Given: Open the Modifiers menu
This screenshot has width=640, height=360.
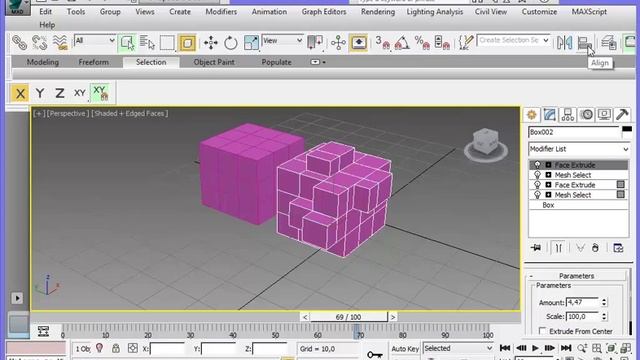Looking at the screenshot, I should 221,12.
